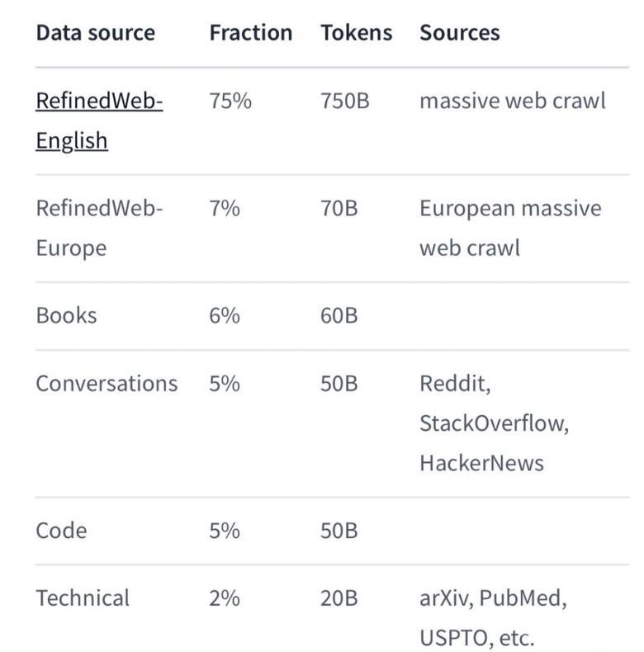Click the massive web crawl text
The image size is (644, 652).
click(x=513, y=101)
